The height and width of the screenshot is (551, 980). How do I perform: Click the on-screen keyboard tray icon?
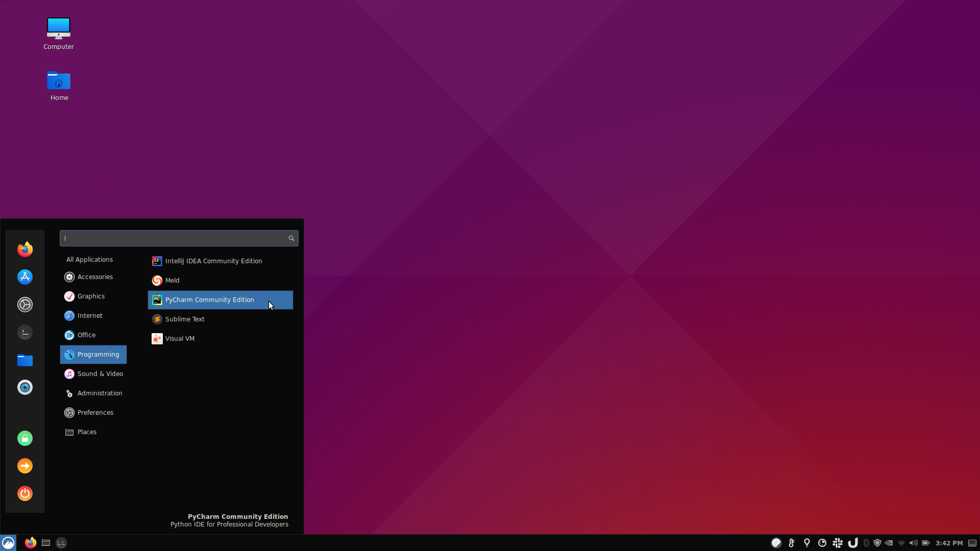(x=973, y=543)
